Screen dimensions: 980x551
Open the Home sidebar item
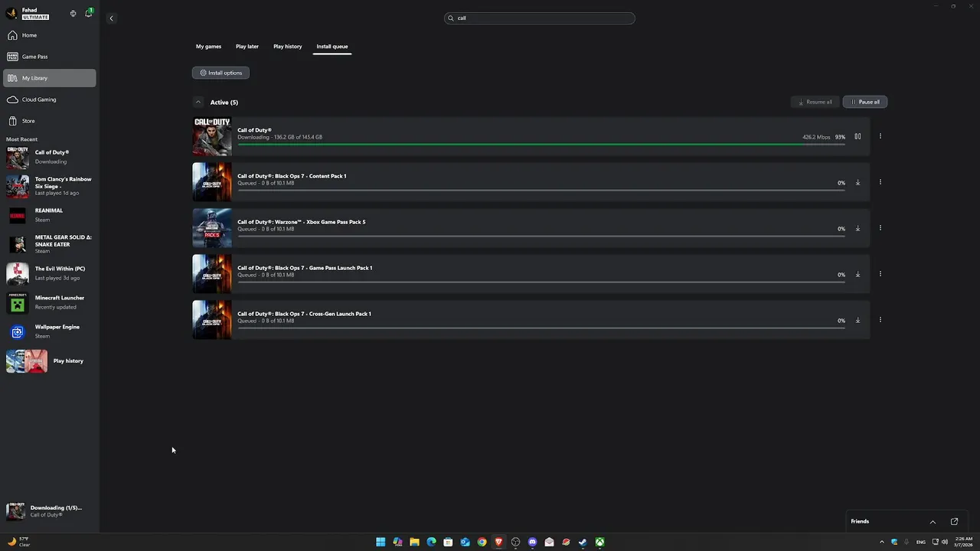coord(50,35)
